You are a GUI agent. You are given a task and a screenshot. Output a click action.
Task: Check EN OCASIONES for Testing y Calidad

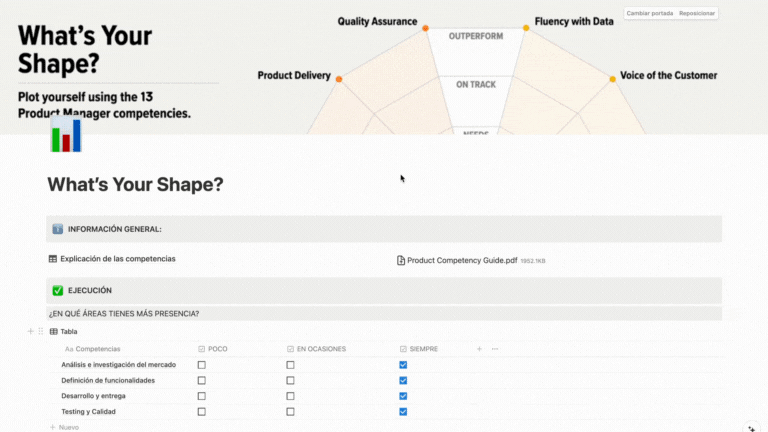pyautogui.click(x=290, y=412)
